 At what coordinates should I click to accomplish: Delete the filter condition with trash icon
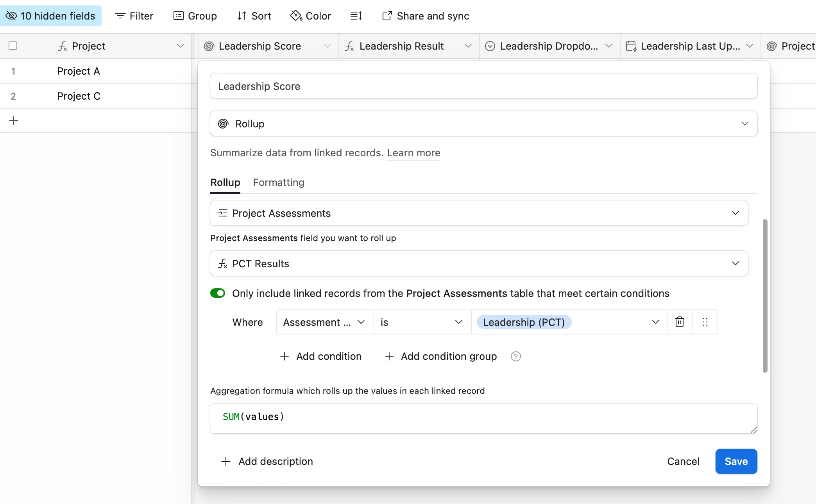[680, 322]
